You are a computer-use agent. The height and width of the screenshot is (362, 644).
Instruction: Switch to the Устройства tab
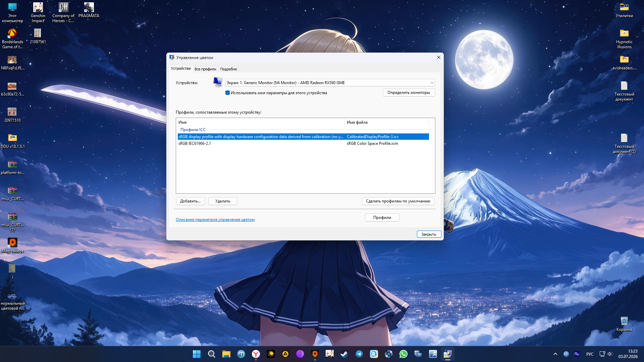coord(180,68)
